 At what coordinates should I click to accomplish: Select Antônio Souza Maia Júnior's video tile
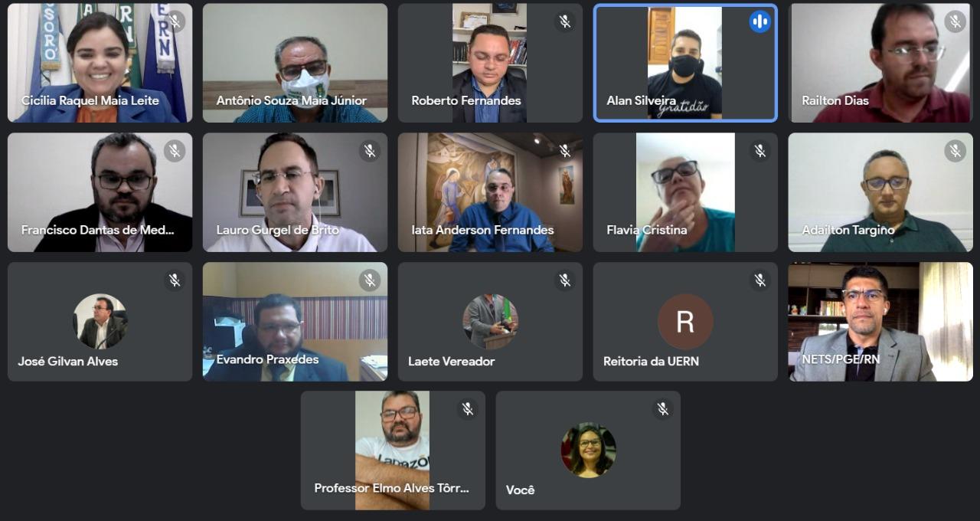coord(295,63)
